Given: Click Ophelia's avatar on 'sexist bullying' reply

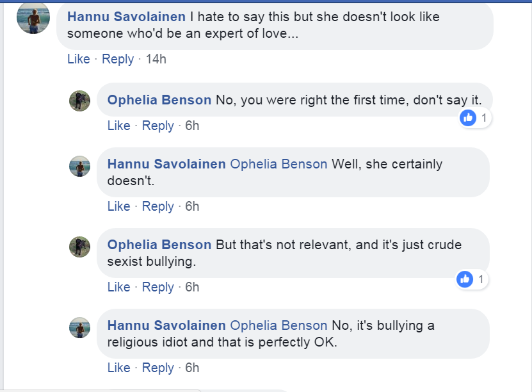Looking at the screenshot, I should (x=79, y=246).
